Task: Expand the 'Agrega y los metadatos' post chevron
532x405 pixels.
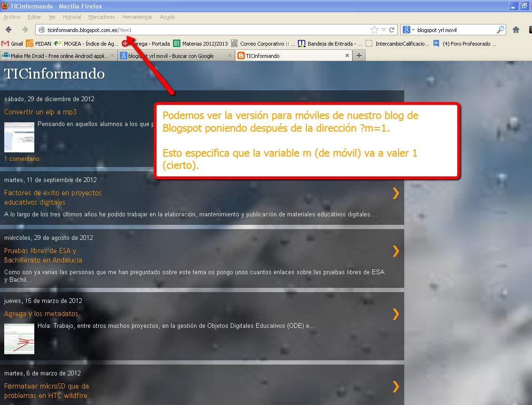Action: coord(396,314)
